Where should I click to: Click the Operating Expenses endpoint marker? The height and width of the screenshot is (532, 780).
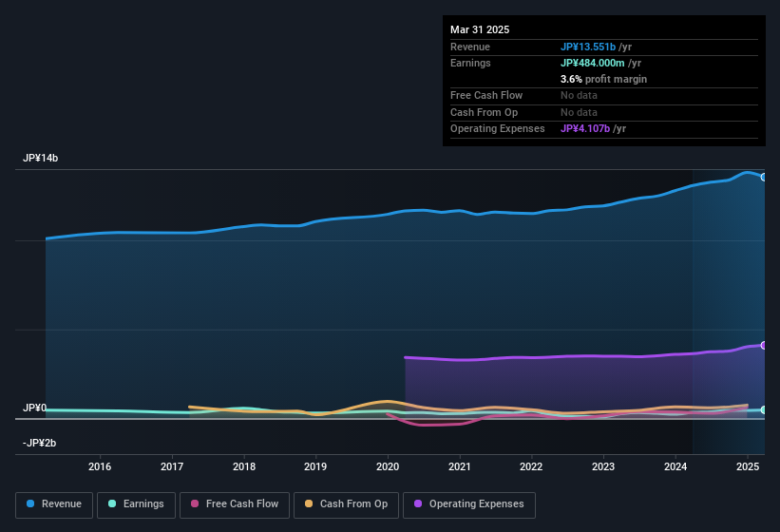point(764,345)
